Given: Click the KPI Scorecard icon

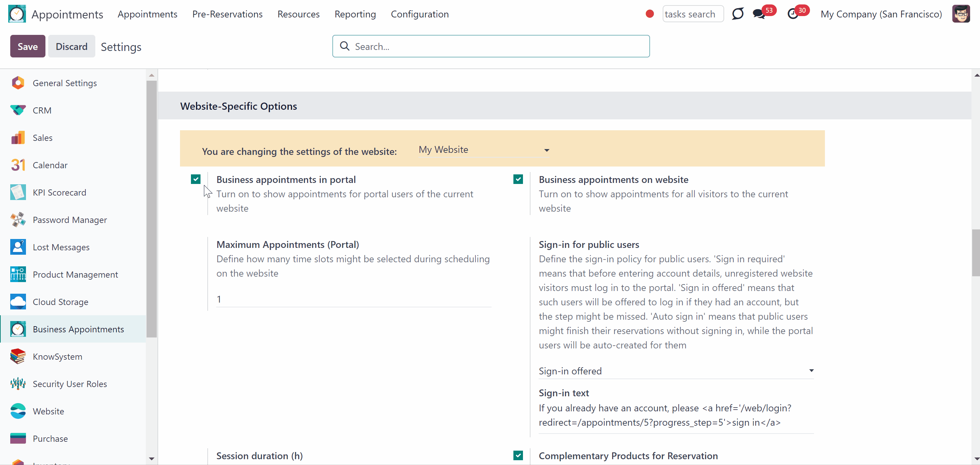Looking at the screenshot, I should coord(18,192).
